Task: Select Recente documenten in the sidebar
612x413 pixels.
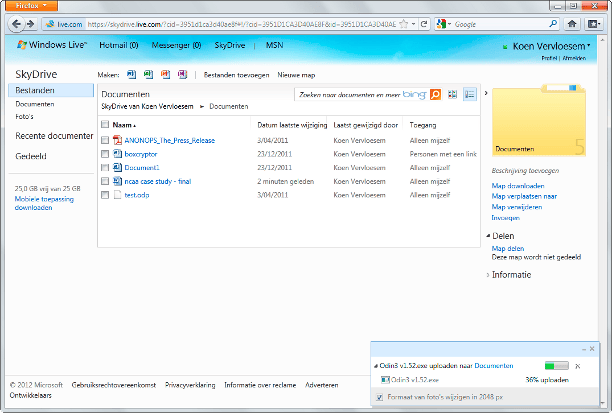Action: (x=54, y=136)
